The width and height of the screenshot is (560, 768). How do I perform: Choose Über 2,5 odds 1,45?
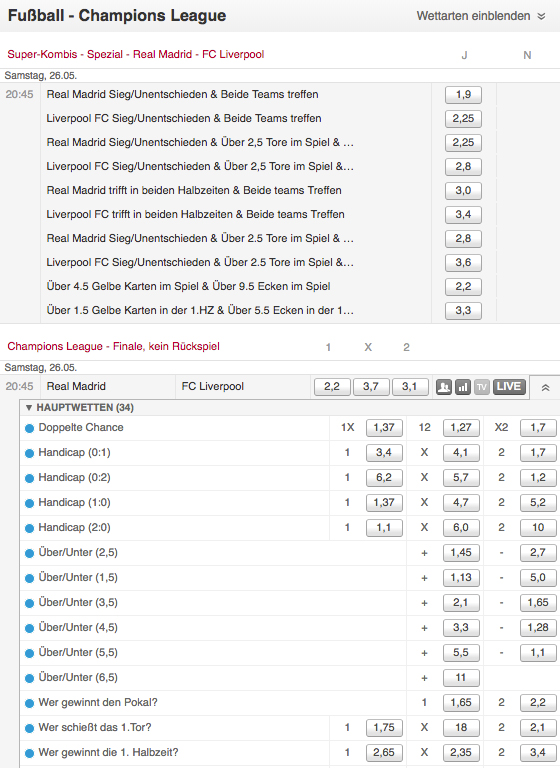(x=461, y=552)
